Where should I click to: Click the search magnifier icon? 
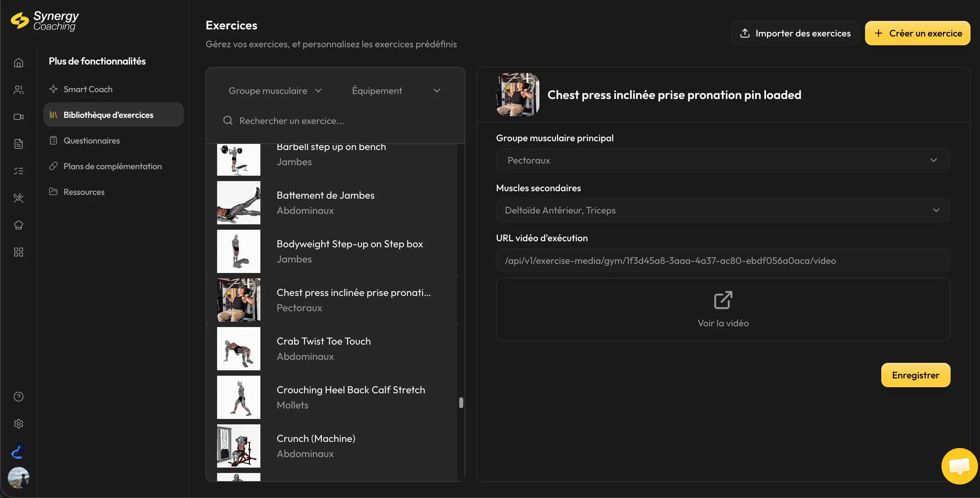pyautogui.click(x=228, y=121)
